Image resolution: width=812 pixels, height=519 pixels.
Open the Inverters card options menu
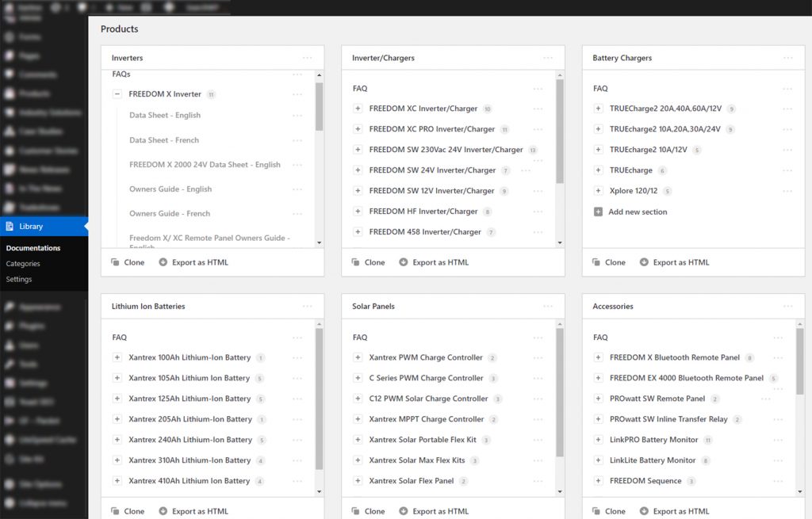tap(307, 58)
